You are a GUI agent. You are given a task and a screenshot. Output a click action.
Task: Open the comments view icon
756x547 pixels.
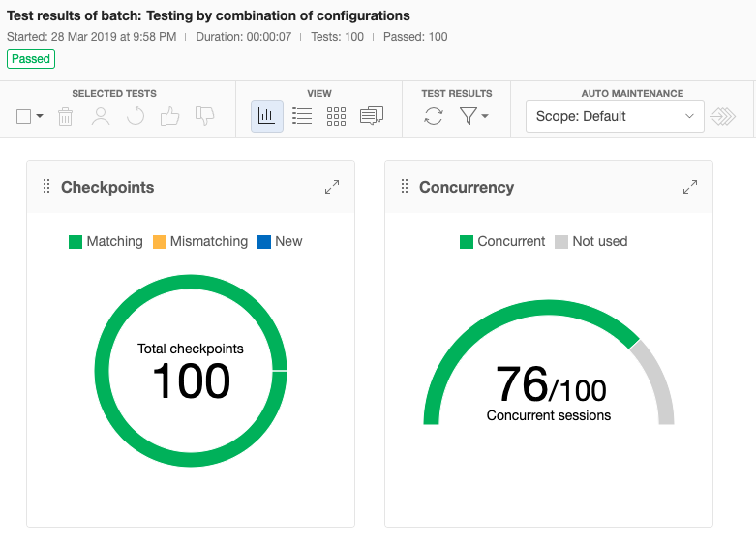click(371, 116)
